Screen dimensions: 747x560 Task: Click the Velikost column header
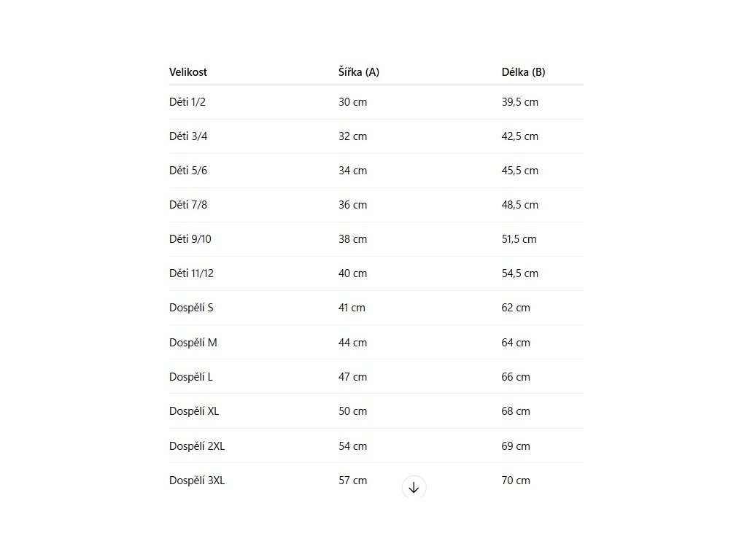(188, 72)
